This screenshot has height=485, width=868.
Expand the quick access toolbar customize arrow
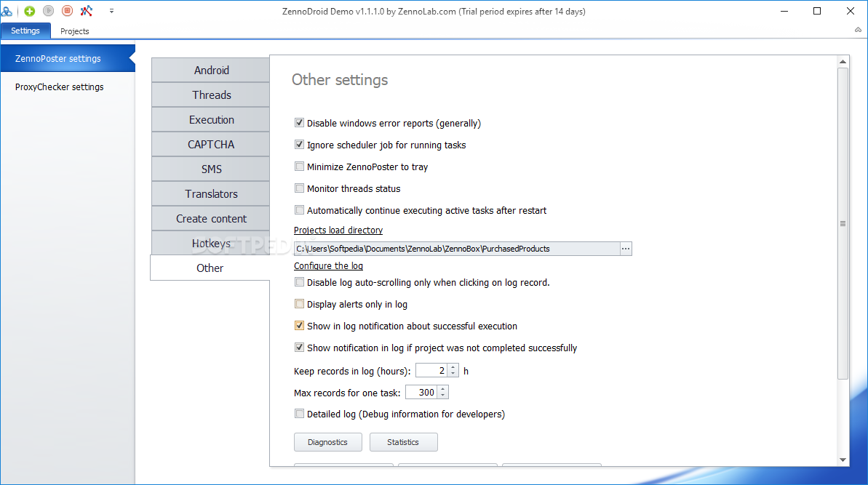tap(111, 11)
